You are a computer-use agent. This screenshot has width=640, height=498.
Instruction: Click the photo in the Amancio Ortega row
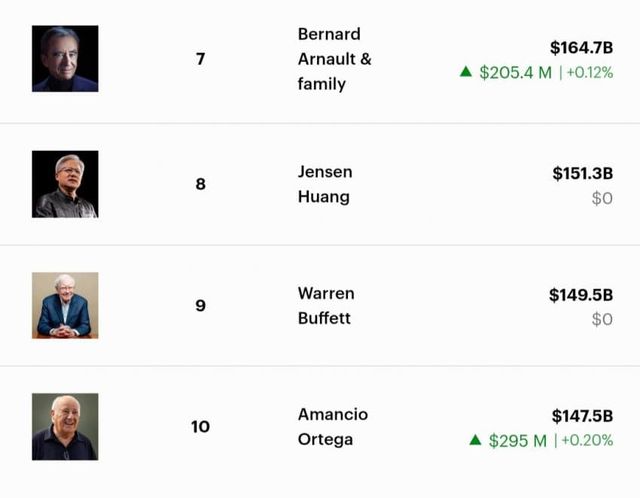(65, 426)
